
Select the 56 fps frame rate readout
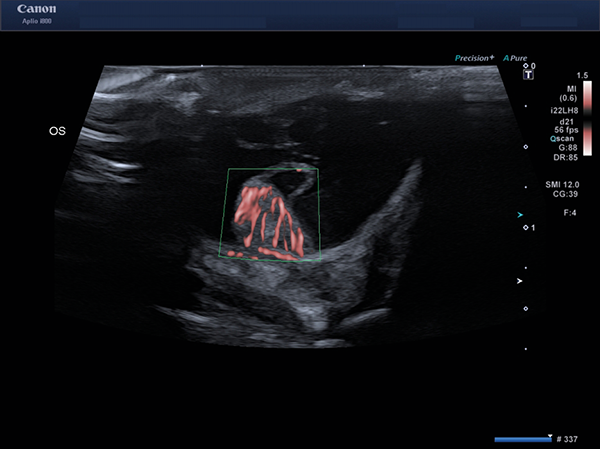(x=566, y=130)
